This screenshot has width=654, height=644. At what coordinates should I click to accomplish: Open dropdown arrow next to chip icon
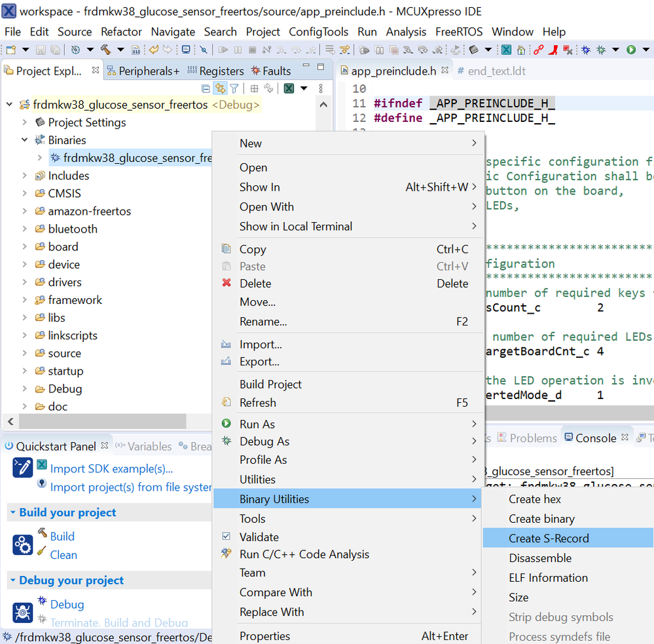tap(488, 50)
